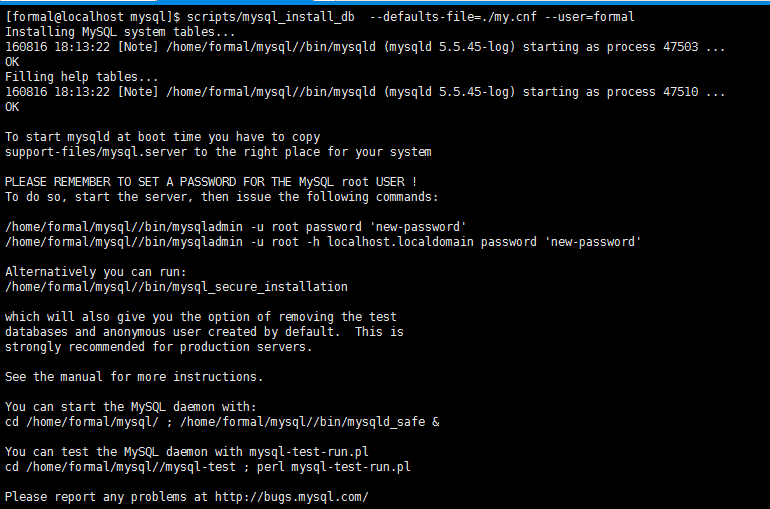Click the --defaults-file=./my.cnf argument
This screenshot has height=509, width=770.
(x=453, y=17)
